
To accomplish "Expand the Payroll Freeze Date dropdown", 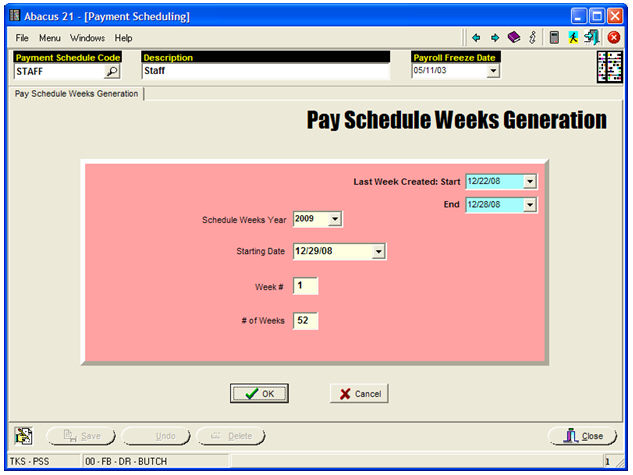I will (493, 72).
